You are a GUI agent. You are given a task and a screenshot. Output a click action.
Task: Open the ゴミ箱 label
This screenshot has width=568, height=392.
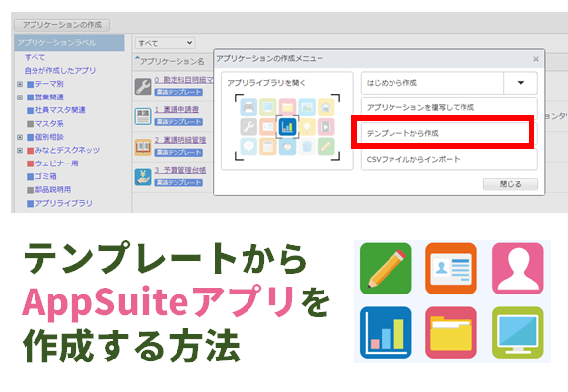tap(45, 176)
